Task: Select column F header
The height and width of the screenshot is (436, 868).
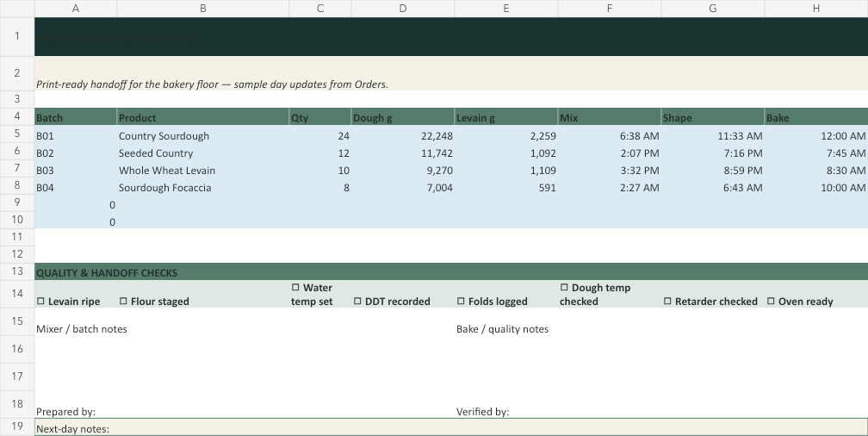Action: point(610,9)
